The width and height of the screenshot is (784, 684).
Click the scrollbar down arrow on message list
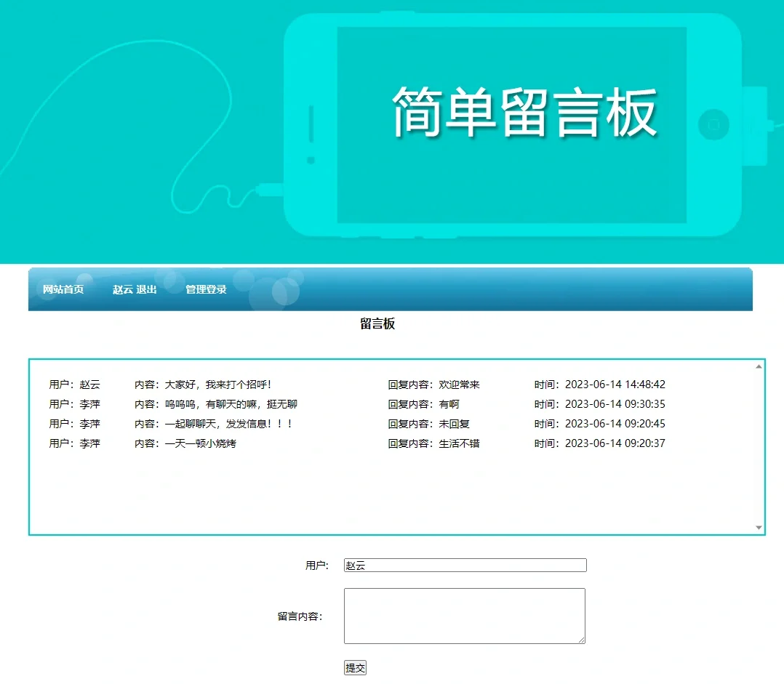click(x=758, y=527)
